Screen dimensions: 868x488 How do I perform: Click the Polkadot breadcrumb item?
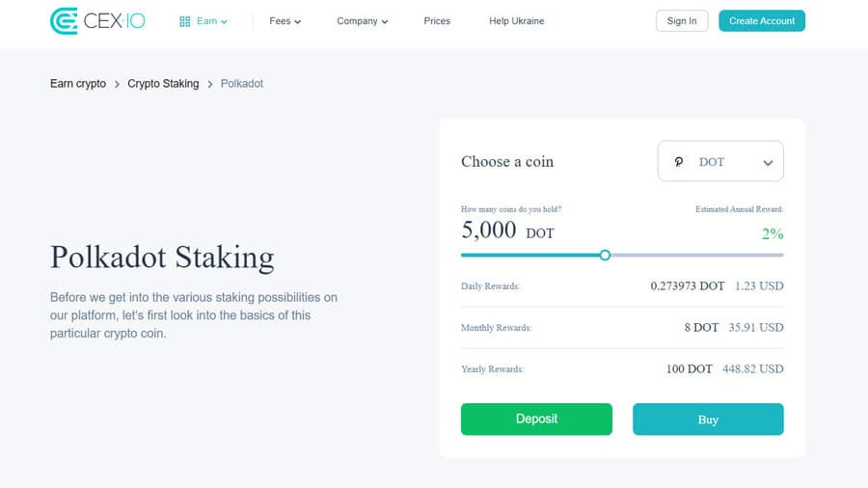(x=242, y=84)
